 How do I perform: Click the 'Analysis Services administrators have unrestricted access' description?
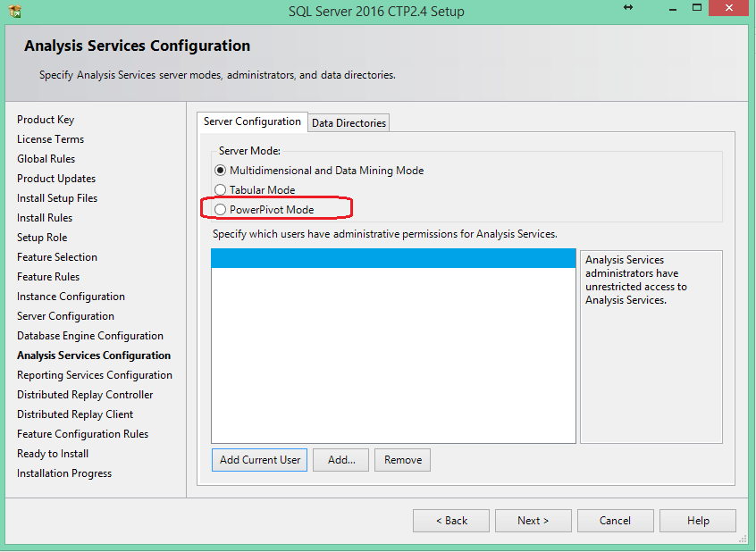(636, 280)
